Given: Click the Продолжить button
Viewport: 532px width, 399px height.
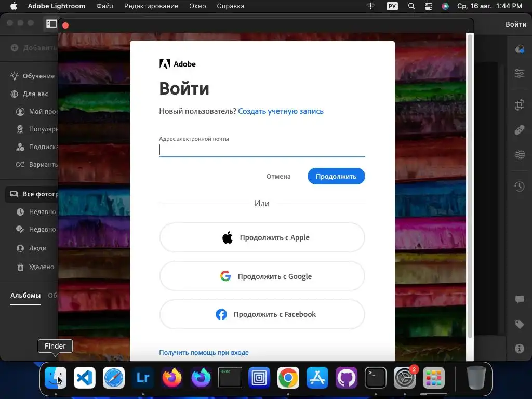Looking at the screenshot, I should 336,177.
